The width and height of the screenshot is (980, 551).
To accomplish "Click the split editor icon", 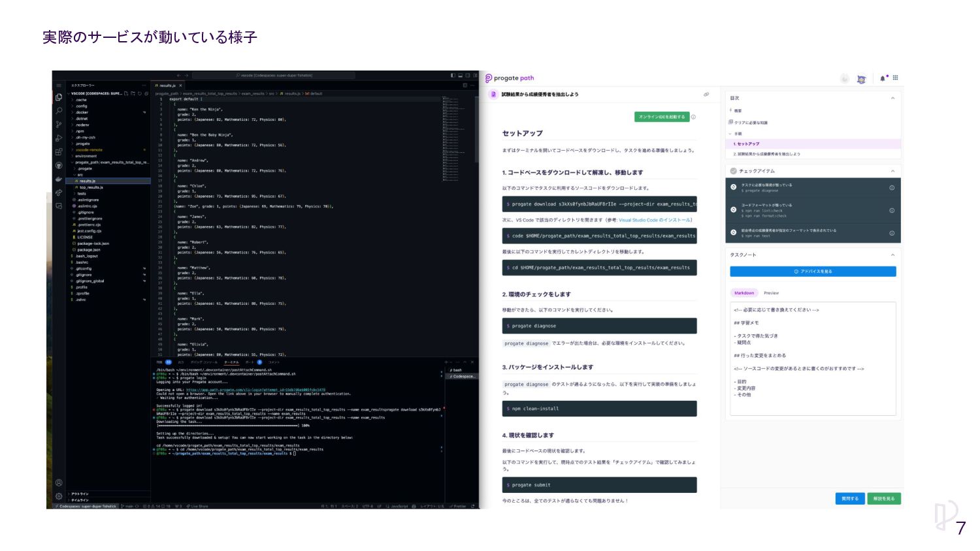I will (465, 86).
